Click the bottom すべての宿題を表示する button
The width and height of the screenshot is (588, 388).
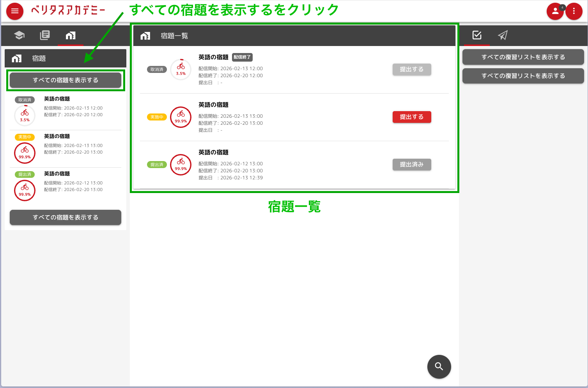tap(65, 217)
